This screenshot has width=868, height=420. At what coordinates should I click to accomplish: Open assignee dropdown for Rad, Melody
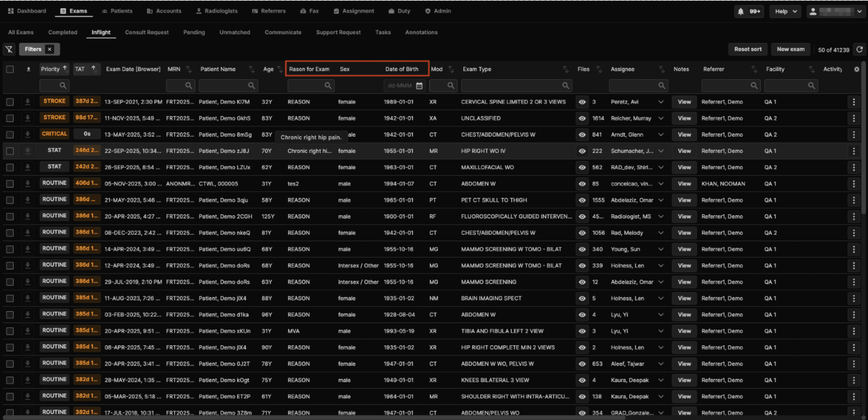point(661,233)
